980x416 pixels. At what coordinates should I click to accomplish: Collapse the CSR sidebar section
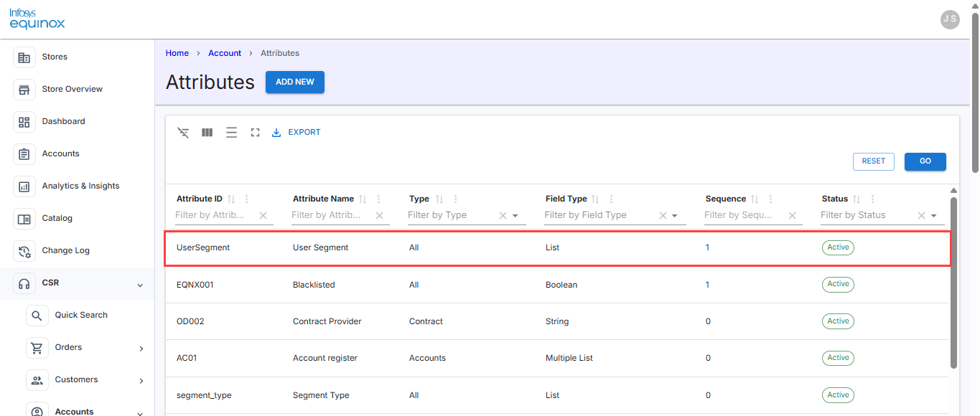140,285
